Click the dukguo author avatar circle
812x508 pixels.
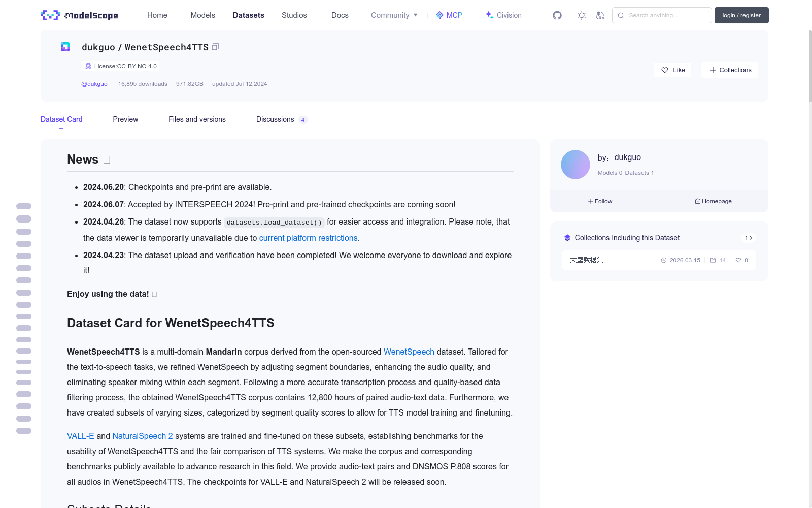576,165
